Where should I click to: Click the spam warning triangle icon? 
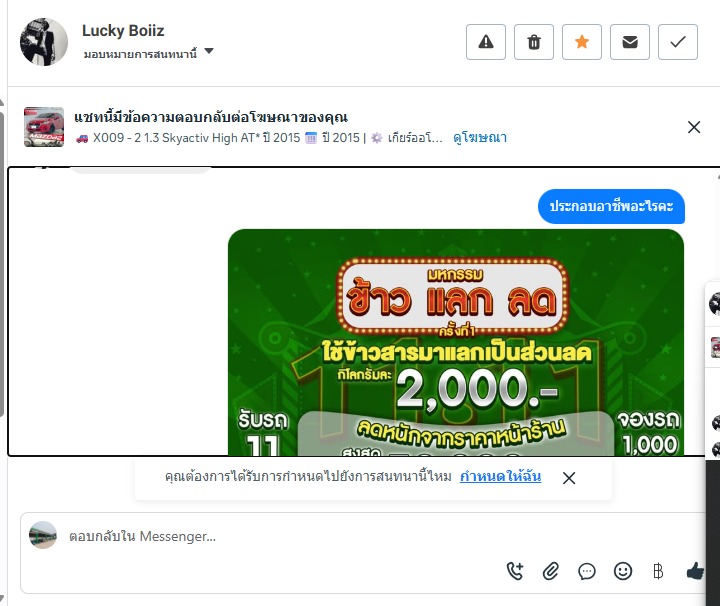(486, 42)
